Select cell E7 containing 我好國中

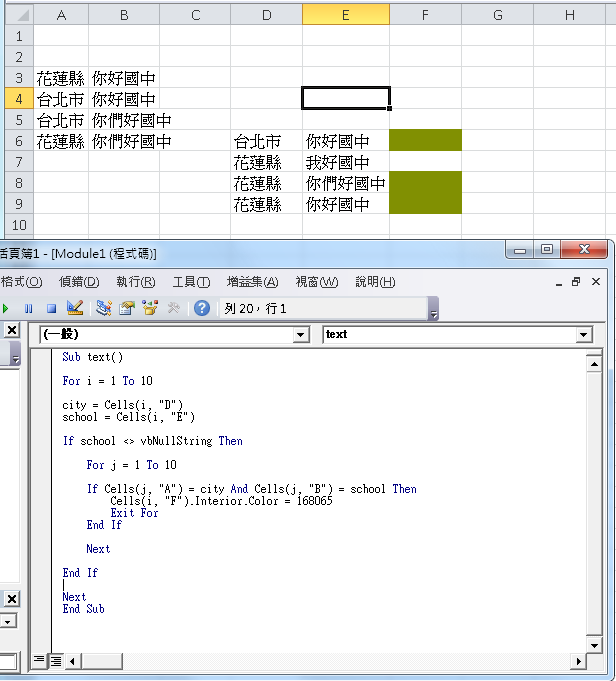pos(346,162)
